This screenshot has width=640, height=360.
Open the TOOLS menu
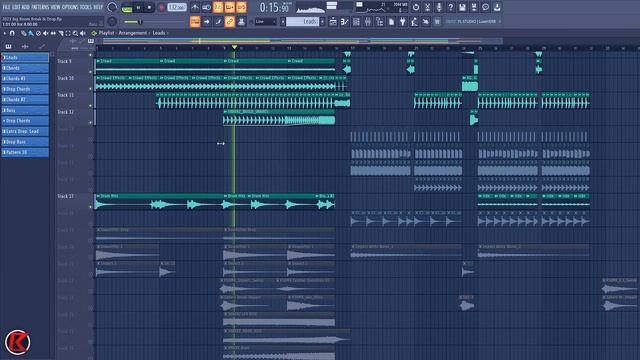coord(86,7)
